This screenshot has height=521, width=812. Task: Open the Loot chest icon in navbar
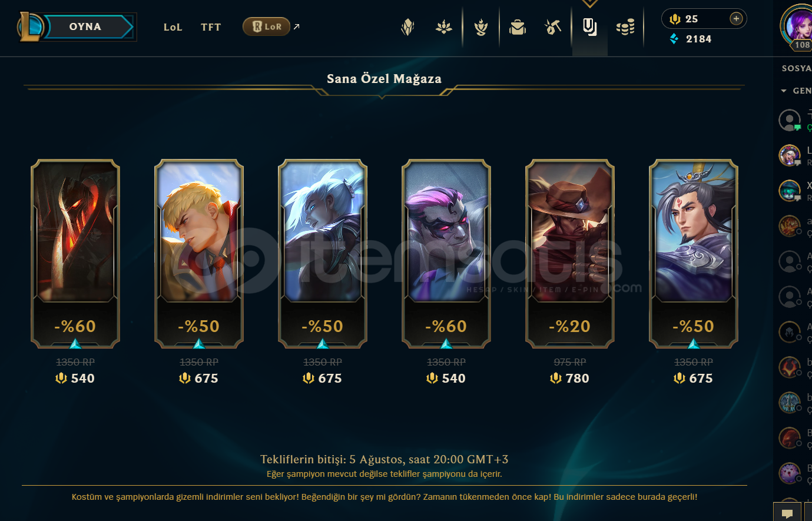(518, 27)
